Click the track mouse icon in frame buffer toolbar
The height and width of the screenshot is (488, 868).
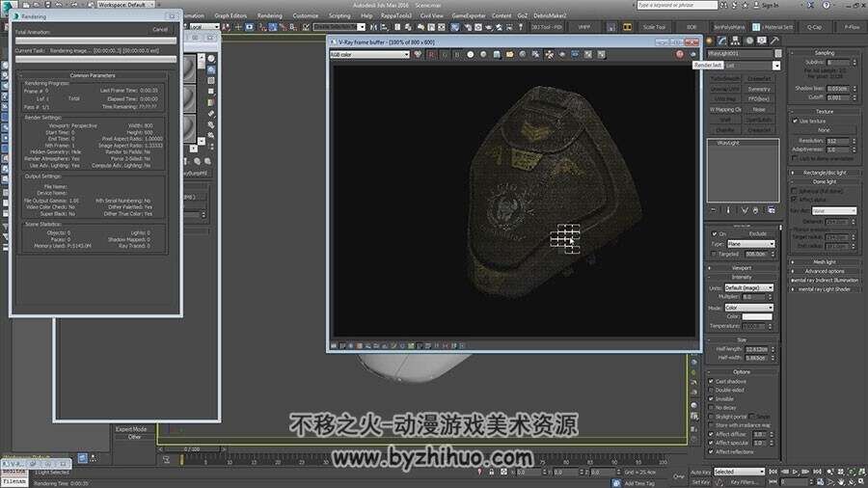pos(549,54)
